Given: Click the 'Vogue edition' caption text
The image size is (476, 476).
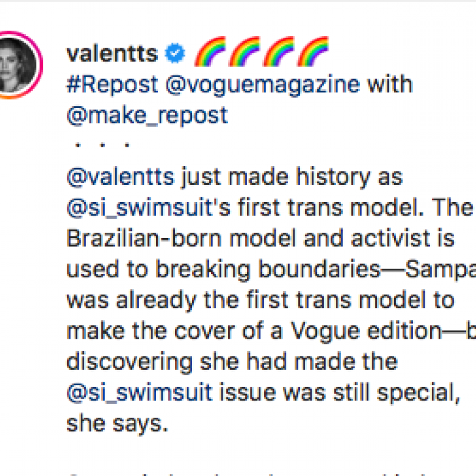Looking at the screenshot, I should [366, 331].
